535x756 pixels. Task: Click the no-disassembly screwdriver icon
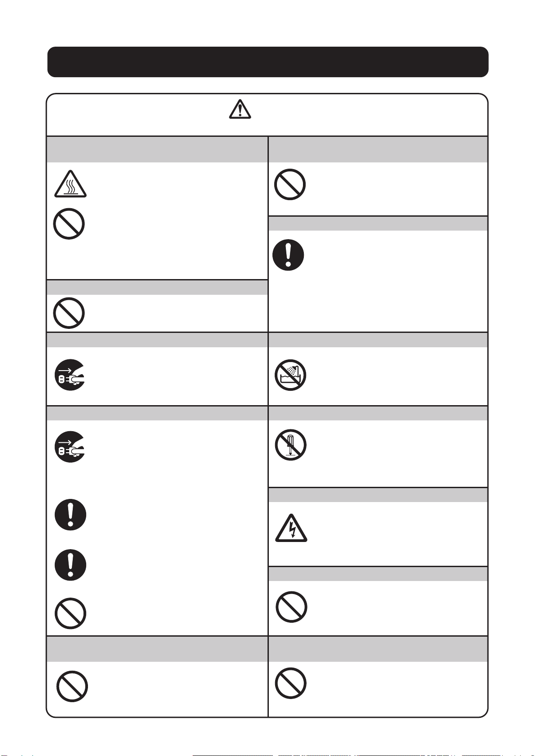(x=291, y=445)
